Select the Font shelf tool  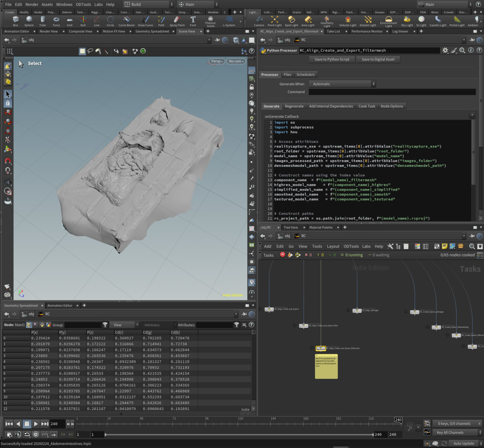pyautogui.click(x=193, y=21)
